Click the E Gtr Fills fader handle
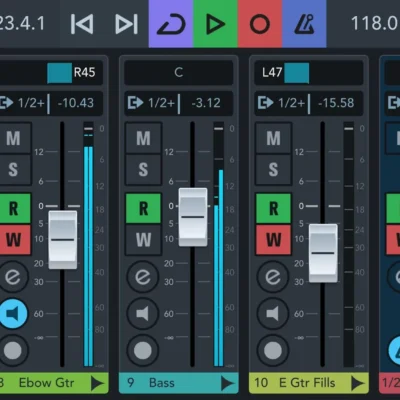400x400 pixels. (323, 253)
